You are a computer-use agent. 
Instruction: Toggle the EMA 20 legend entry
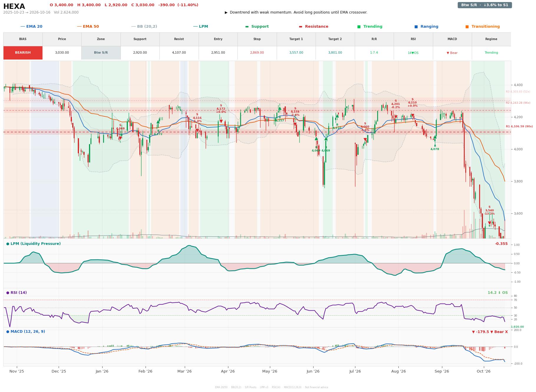click(31, 27)
